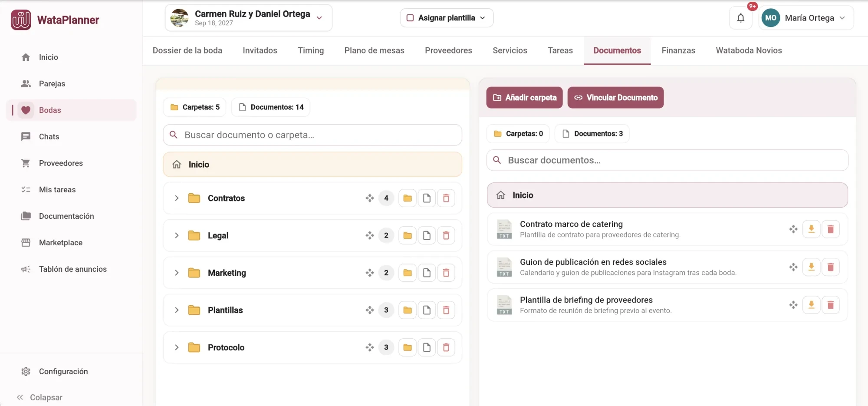Delete the Contratos folder
868x406 pixels.
pyautogui.click(x=446, y=198)
